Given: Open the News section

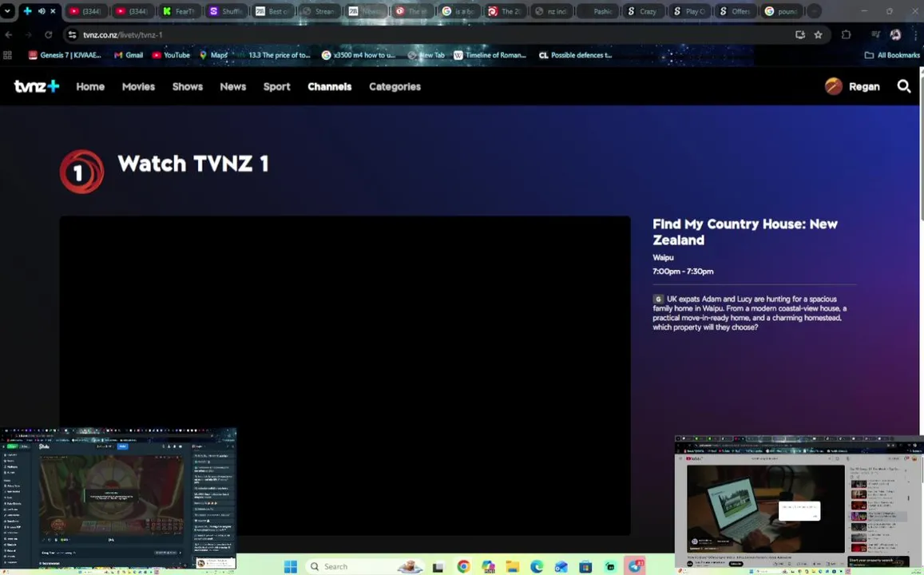Looking at the screenshot, I should click(x=232, y=86).
